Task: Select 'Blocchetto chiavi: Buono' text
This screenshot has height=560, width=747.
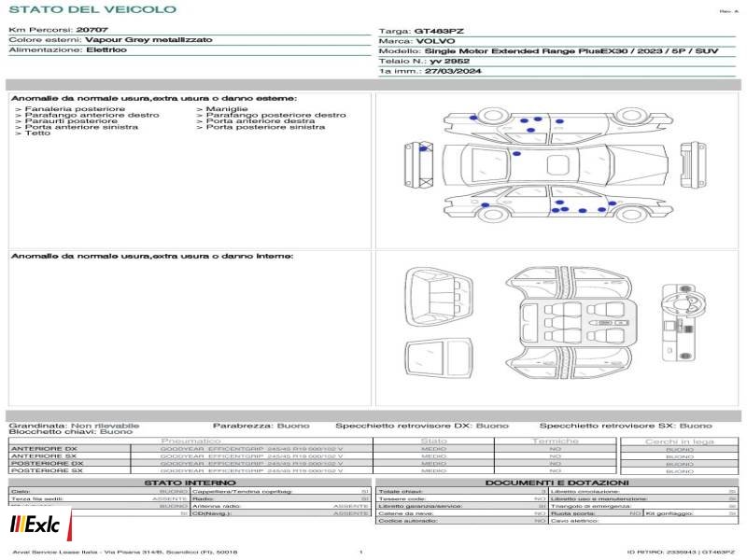Action: click(x=71, y=431)
